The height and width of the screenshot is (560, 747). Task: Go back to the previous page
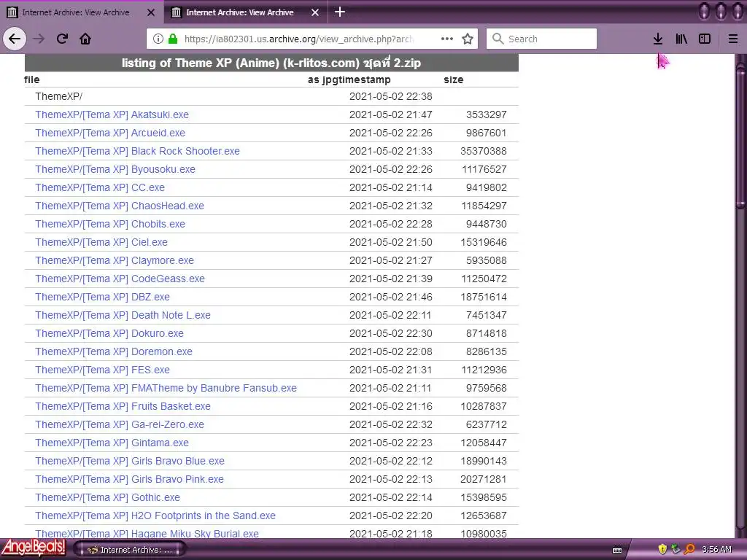[15, 39]
